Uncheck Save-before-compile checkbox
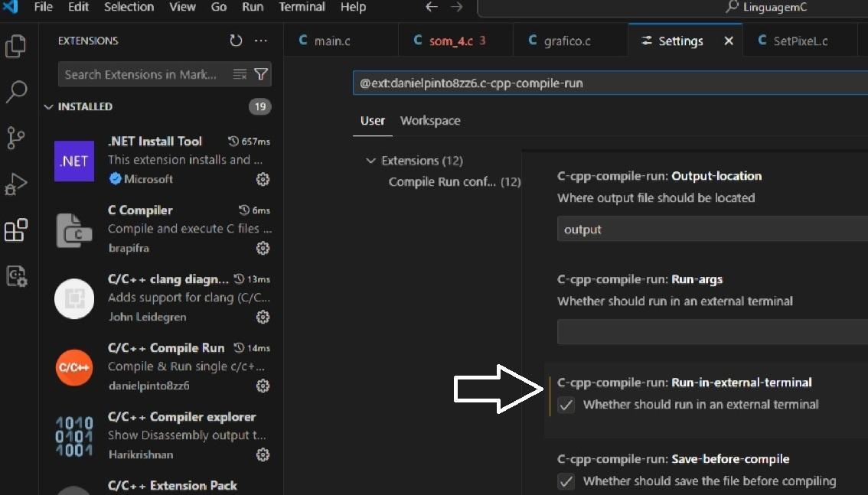868x495 pixels. (x=566, y=481)
